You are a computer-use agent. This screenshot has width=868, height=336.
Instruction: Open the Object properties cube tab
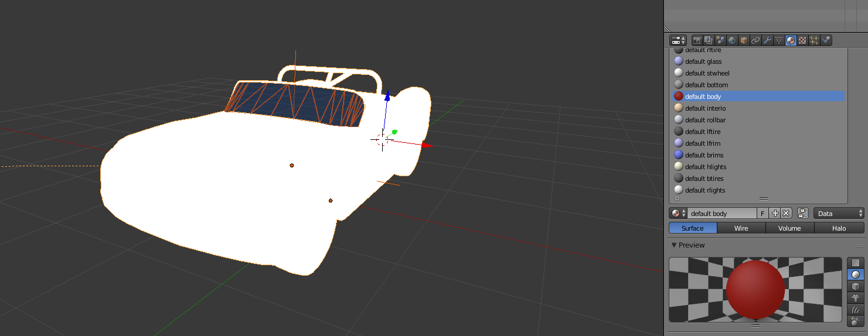click(744, 40)
